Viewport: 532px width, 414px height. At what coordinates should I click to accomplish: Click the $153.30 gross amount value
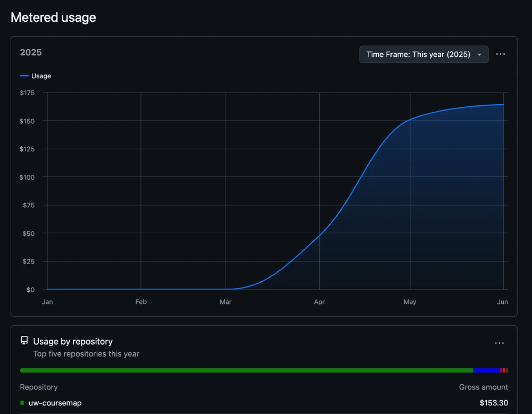(x=494, y=403)
